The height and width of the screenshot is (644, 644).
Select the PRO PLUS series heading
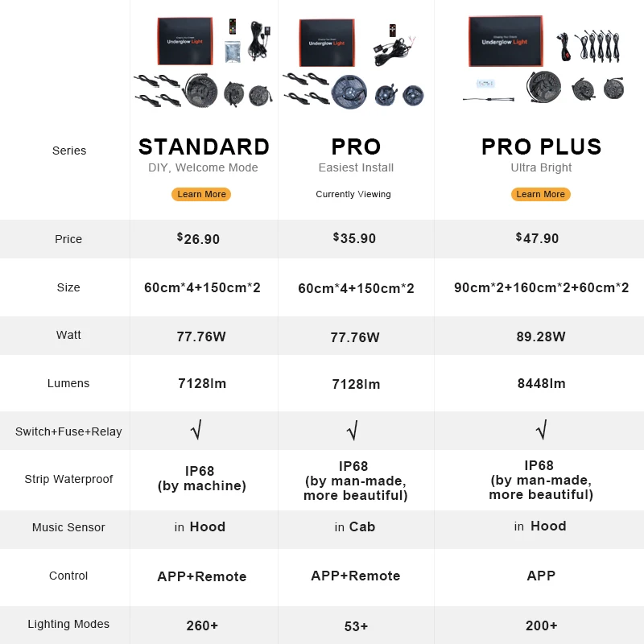(x=541, y=147)
